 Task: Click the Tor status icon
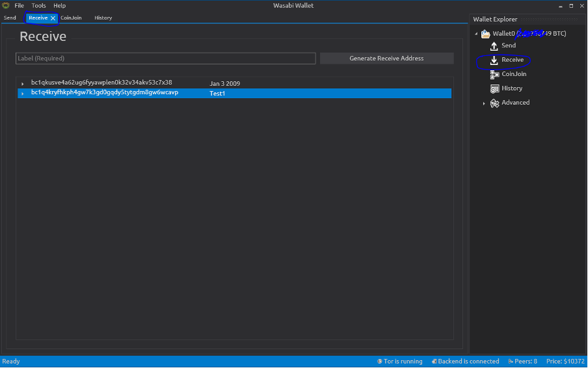point(379,361)
